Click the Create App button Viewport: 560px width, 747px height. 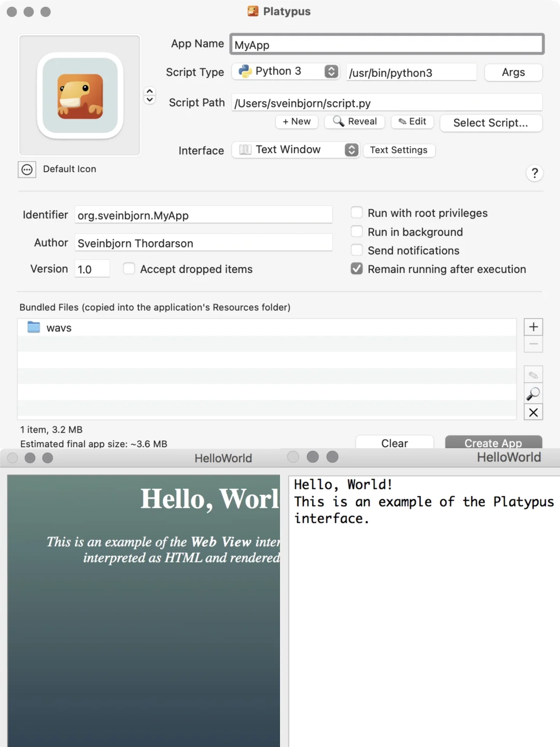(494, 442)
